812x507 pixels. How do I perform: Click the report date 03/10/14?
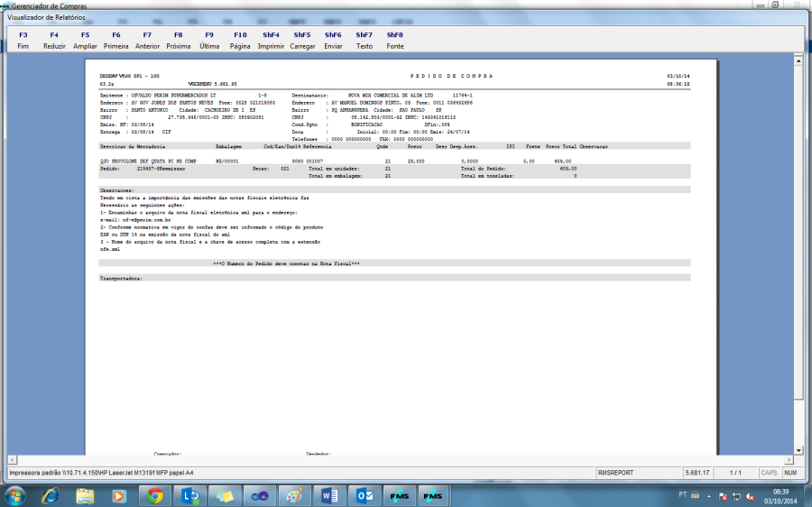coord(678,76)
